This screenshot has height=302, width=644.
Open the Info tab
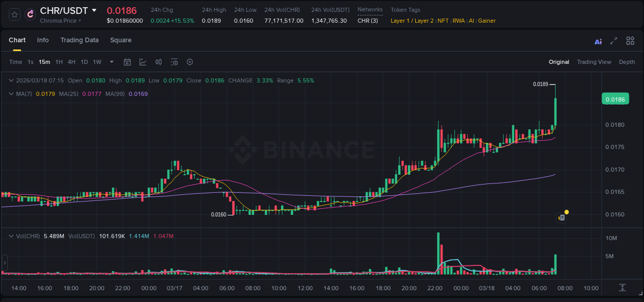click(43, 40)
